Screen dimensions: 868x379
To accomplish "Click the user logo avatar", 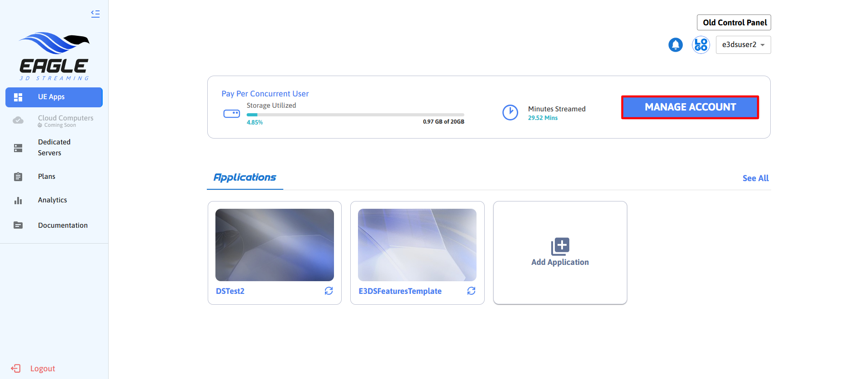I will click(701, 45).
